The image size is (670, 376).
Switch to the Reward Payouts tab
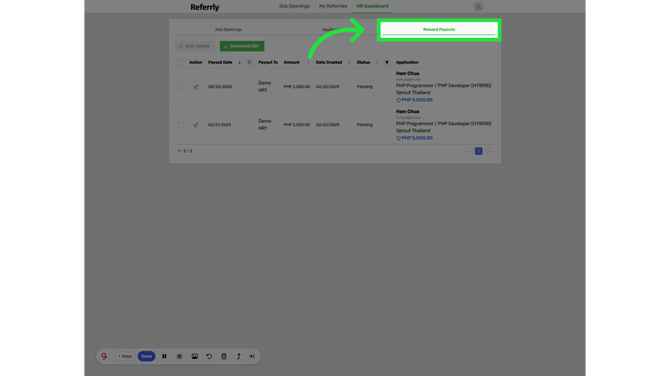coord(439,29)
